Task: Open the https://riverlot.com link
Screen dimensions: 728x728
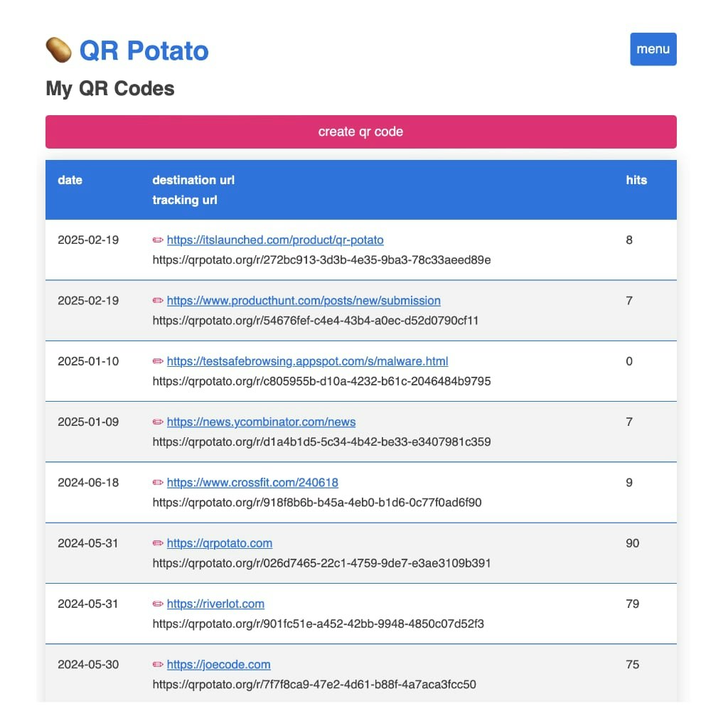Action: (x=215, y=604)
